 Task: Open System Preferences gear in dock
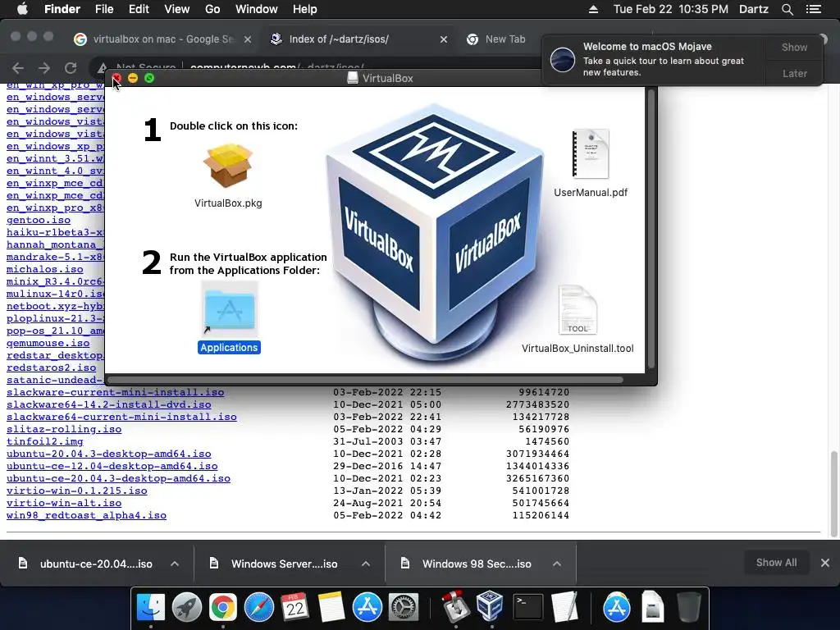pyautogui.click(x=404, y=607)
